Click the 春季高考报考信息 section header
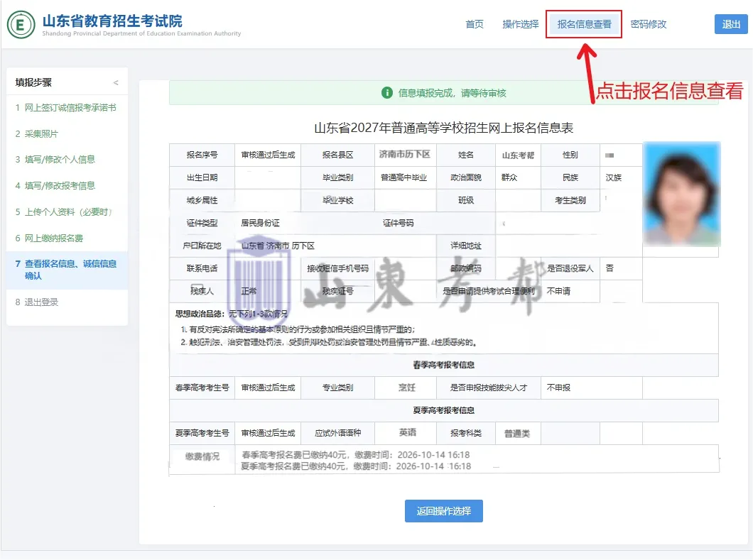753x560 pixels. pyautogui.click(x=444, y=365)
